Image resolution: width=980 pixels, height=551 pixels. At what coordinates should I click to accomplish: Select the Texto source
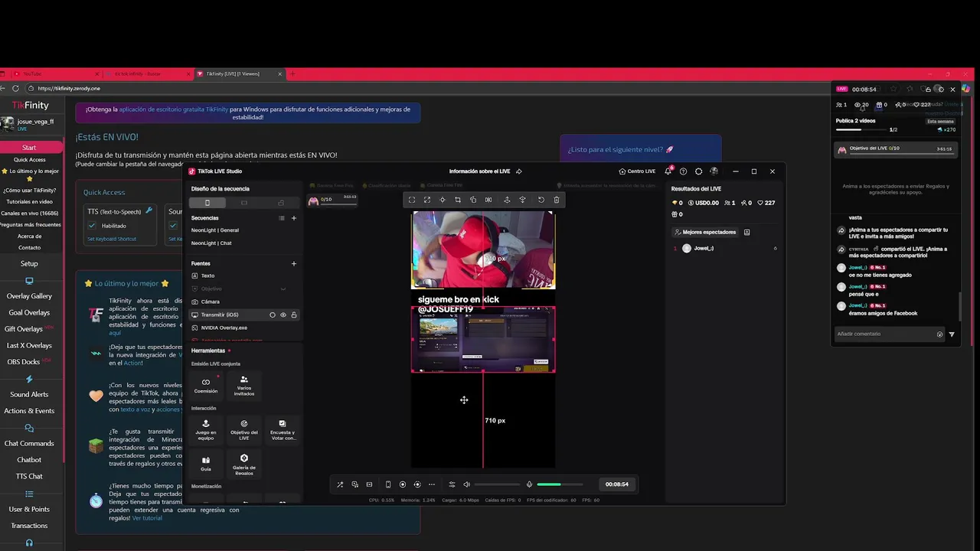(x=207, y=275)
